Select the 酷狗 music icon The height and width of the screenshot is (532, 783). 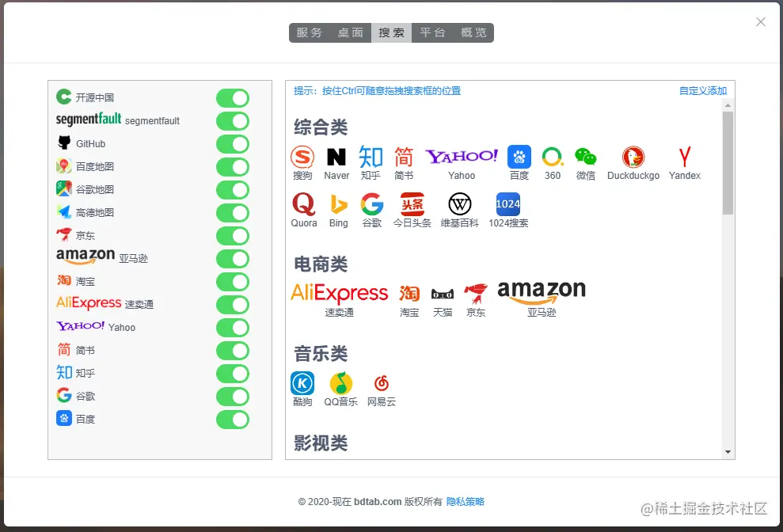tap(302, 383)
